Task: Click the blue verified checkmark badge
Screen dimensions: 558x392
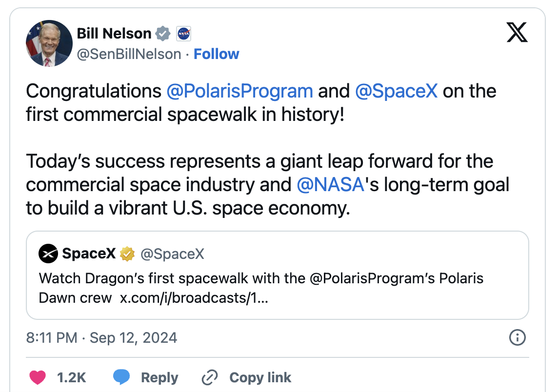Action: click(163, 34)
